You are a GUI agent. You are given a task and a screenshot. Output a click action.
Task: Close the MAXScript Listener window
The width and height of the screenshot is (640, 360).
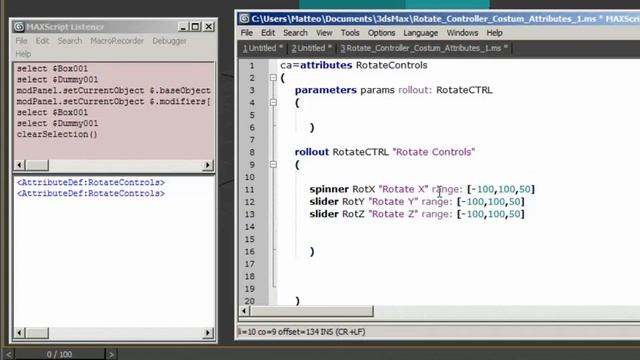coord(209,27)
